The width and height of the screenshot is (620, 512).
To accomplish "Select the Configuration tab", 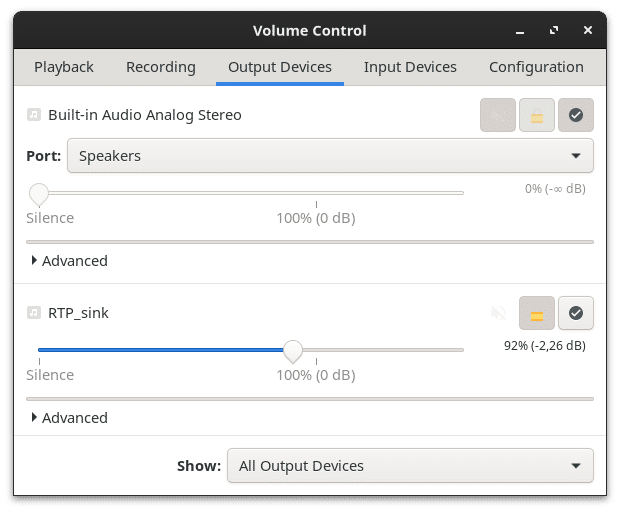I will (536, 67).
